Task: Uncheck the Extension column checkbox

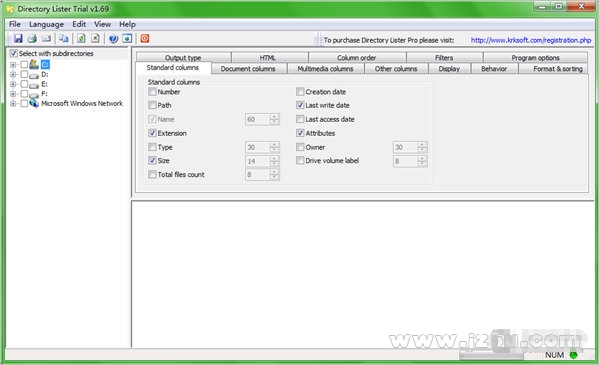Action: click(152, 133)
